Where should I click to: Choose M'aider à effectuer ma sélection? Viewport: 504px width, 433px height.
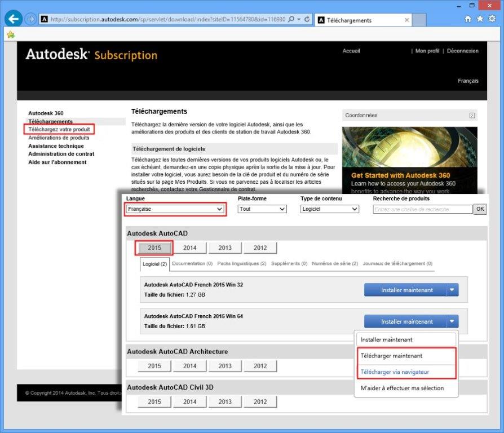(x=406, y=388)
